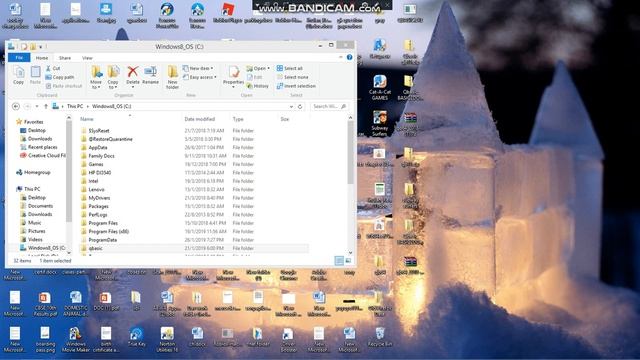Open the File menu tab

click(x=19, y=58)
